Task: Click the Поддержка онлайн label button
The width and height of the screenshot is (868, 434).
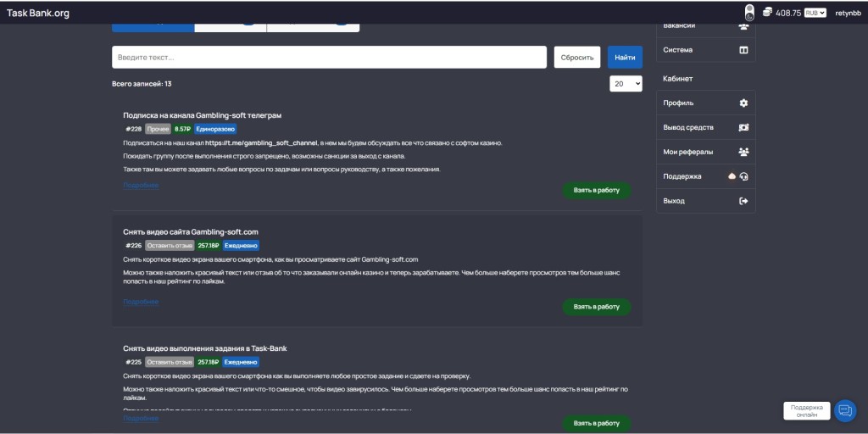Action: coord(807,411)
